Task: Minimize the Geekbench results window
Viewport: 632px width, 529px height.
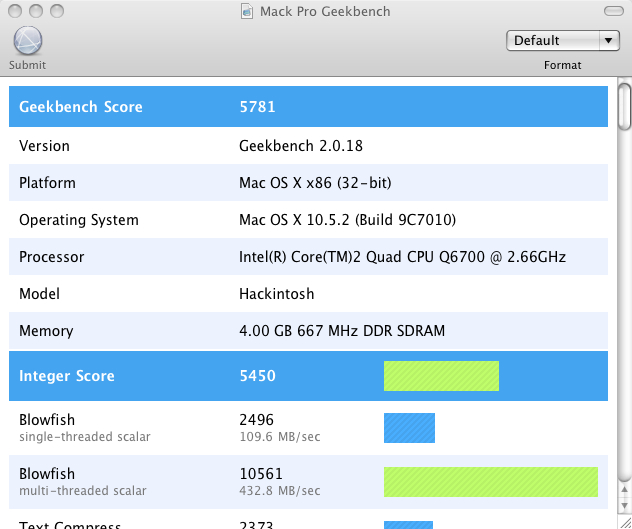Action: tap(35, 11)
